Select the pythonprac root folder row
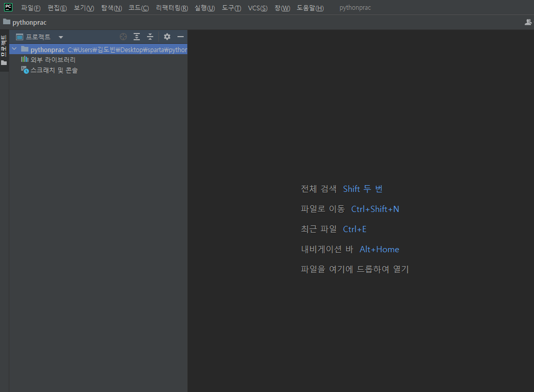 click(x=99, y=50)
